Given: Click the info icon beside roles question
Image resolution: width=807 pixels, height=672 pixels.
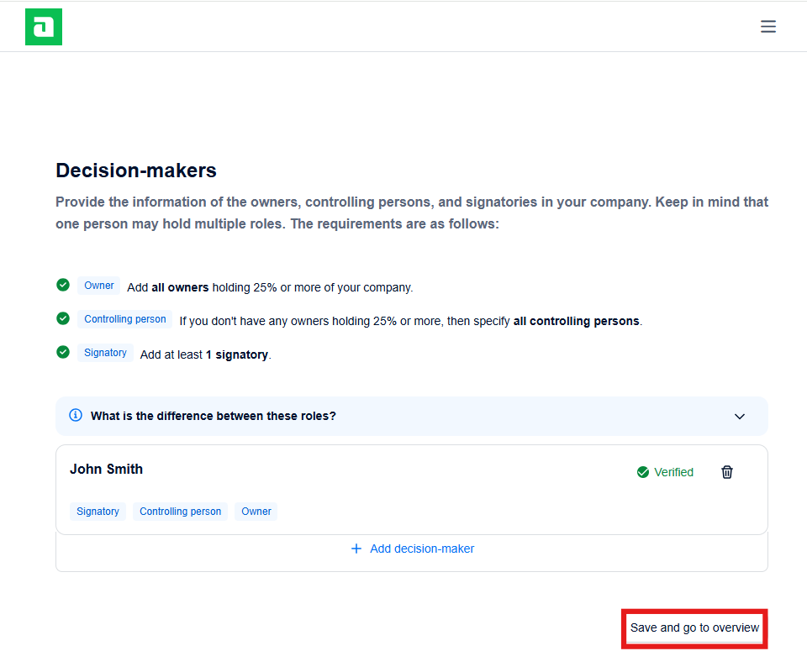Looking at the screenshot, I should click(x=76, y=415).
